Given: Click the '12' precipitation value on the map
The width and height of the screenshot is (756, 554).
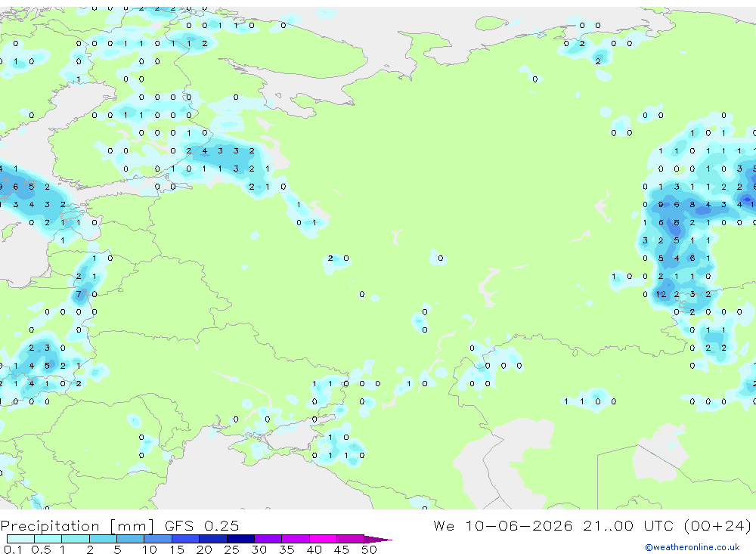Looking at the screenshot, I should coord(661,294).
